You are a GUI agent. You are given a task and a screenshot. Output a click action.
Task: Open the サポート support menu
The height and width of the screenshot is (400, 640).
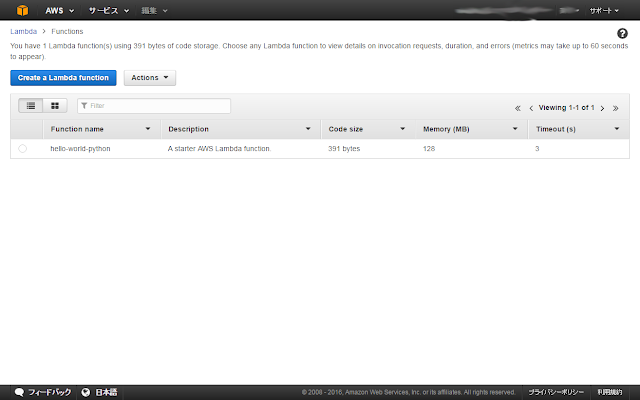pos(604,11)
